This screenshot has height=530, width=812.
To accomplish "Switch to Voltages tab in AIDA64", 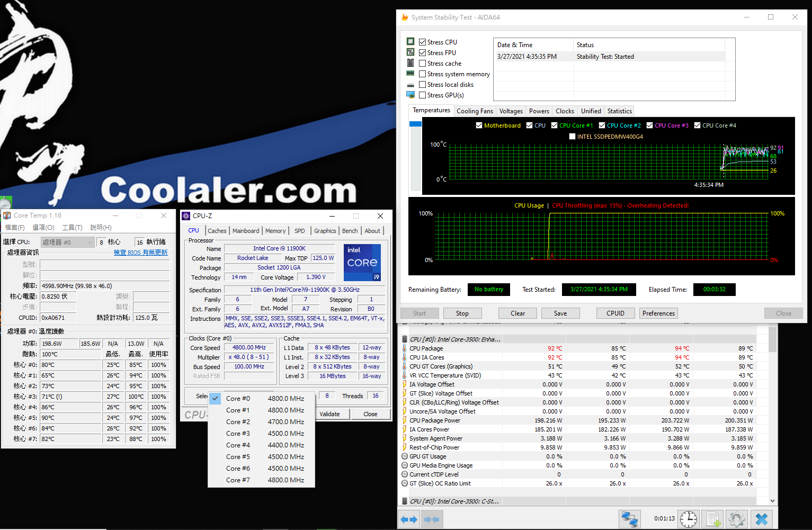I will [x=511, y=111].
